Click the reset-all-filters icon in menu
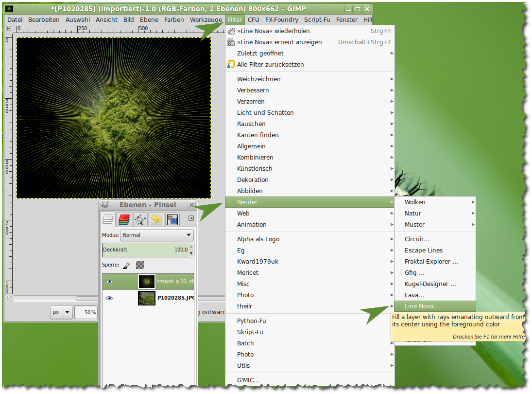The image size is (532, 394). (x=231, y=64)
